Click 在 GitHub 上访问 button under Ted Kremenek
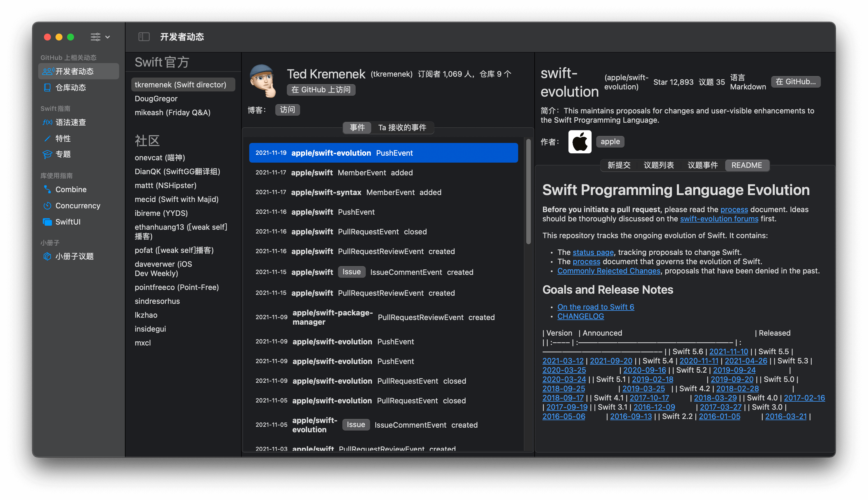 pos(321,90)
